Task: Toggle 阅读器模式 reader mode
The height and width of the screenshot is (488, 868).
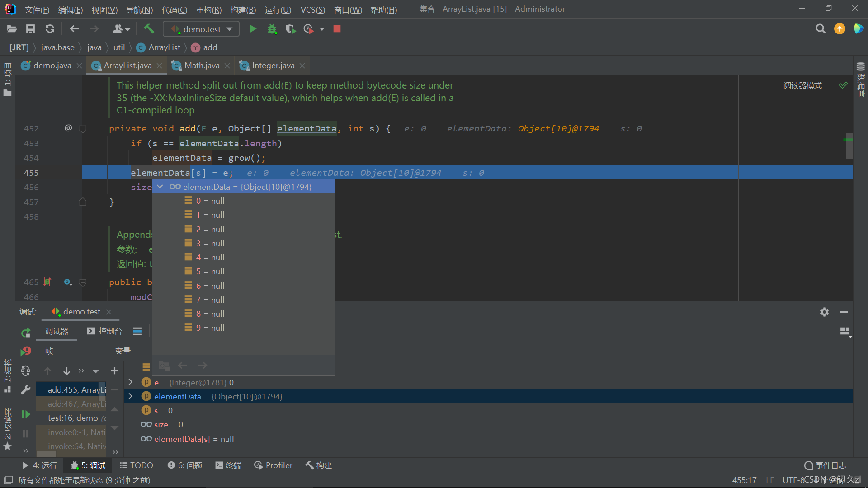Action: pyautogui.click(x=802, y=85)
